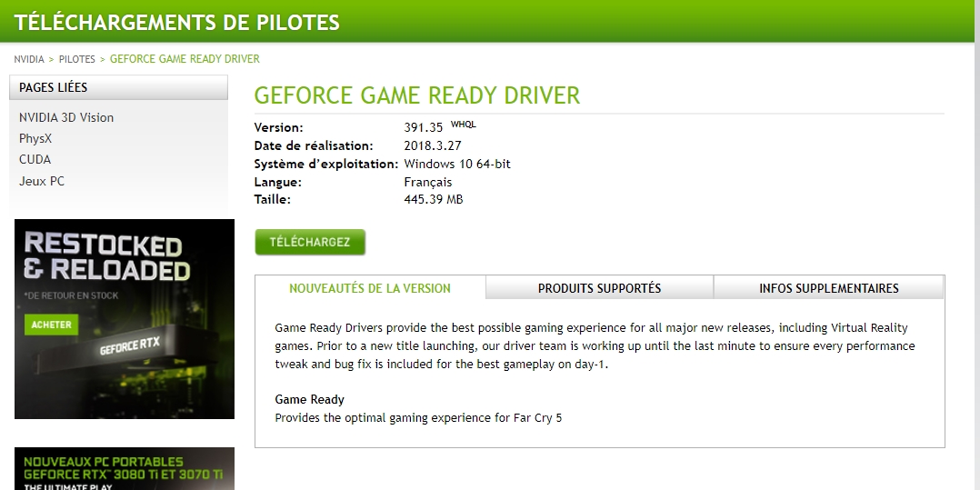The height and width of the screenshot is (490, 980).
Task: Open the Jeux PC sidebar link
Action: (42, 181)
